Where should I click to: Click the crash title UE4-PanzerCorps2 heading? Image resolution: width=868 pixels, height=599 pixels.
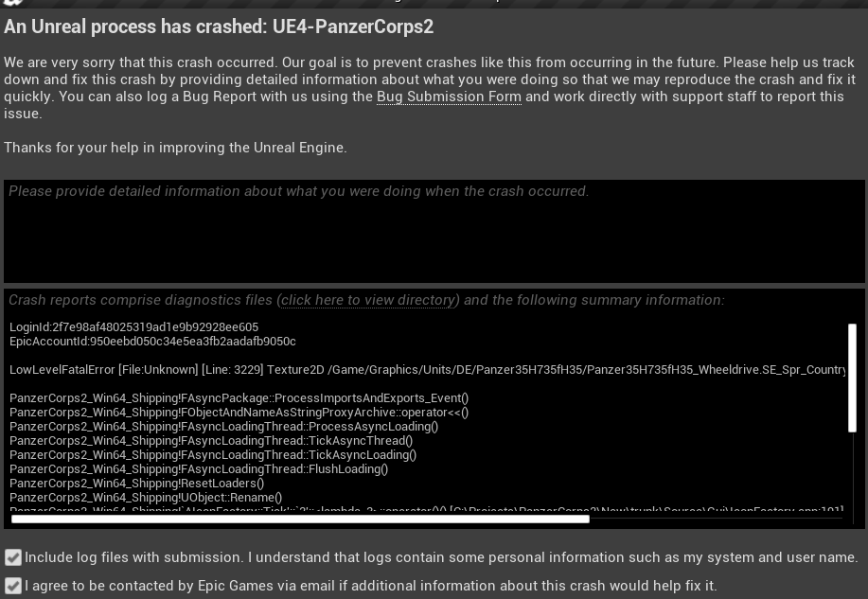(219, 27)
